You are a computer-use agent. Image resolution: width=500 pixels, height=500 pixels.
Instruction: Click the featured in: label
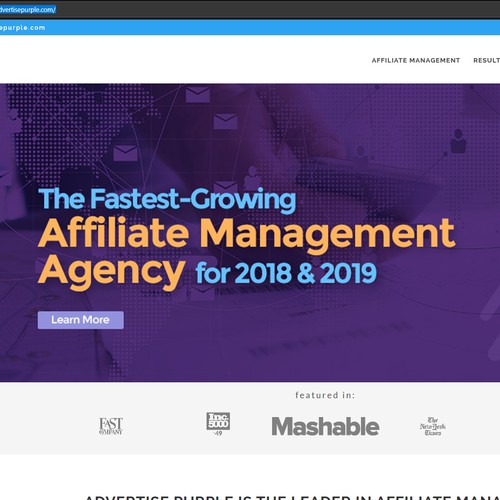coord(325,395)
